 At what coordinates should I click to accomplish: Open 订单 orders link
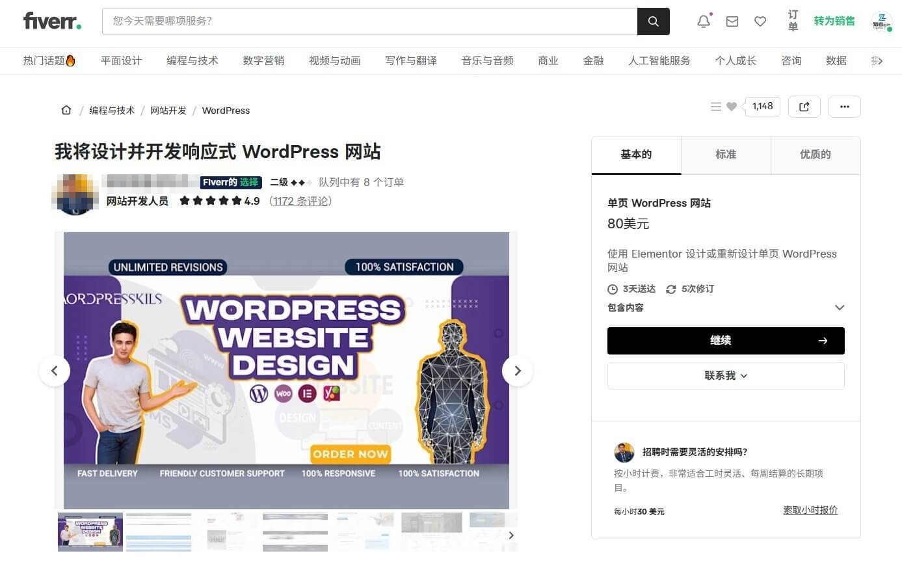pos(793,21)
